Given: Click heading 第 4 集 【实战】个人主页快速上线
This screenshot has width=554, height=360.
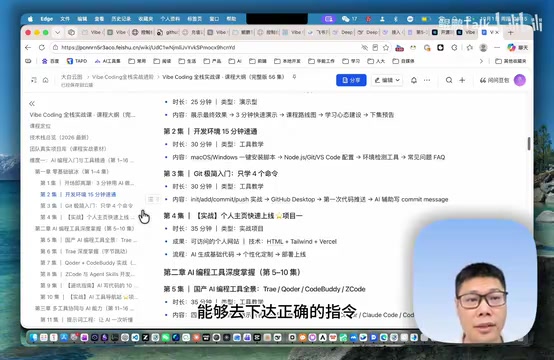Looking at the screenshot, I should (233, 216).
